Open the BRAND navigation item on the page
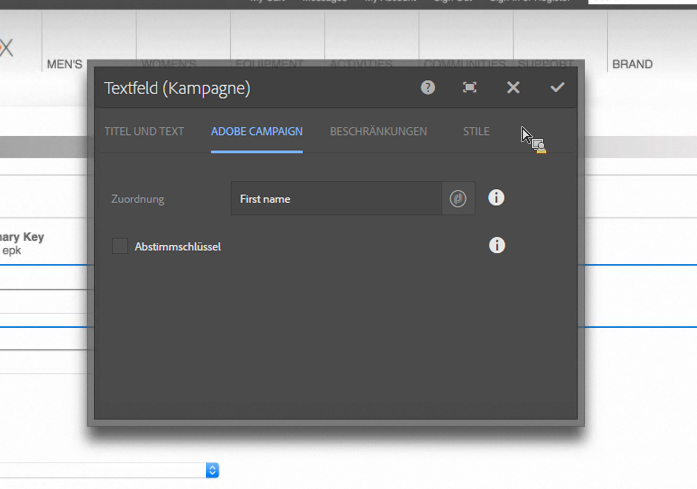Screen dimensions: 697x489 coord(633,64)
